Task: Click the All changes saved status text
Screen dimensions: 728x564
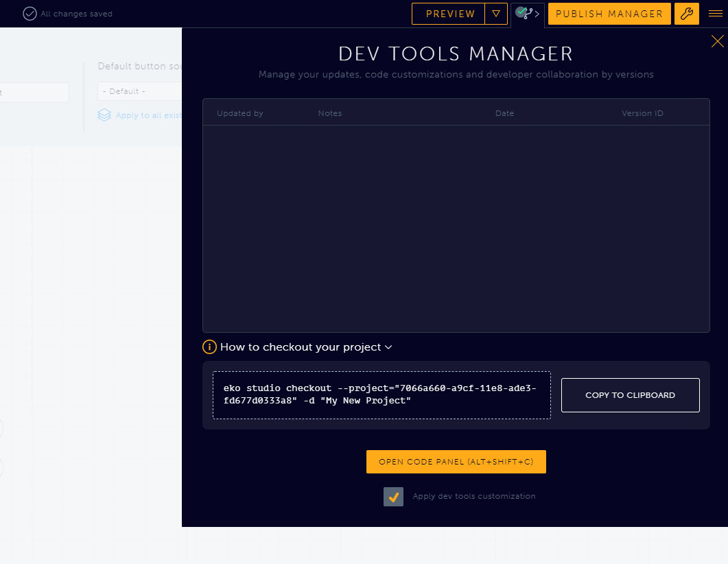Action: [76, 14]
